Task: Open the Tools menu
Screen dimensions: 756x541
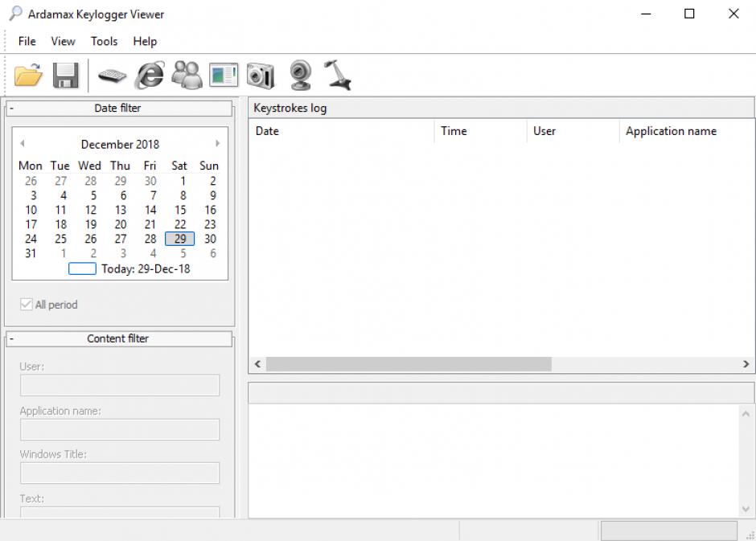Action: (104, 41)
